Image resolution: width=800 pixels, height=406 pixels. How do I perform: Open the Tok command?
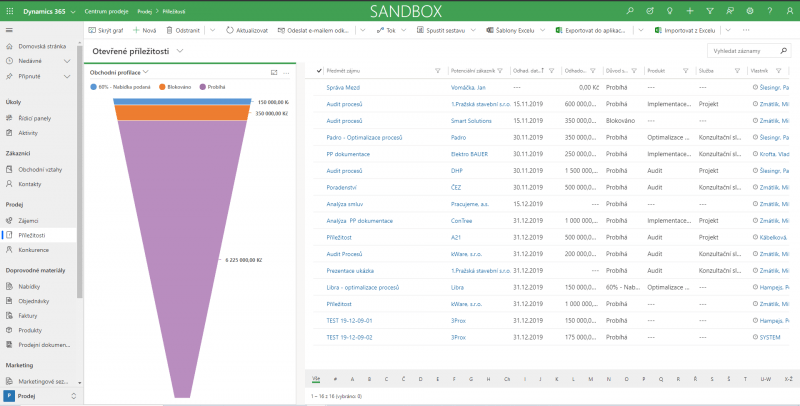point(386,30)
